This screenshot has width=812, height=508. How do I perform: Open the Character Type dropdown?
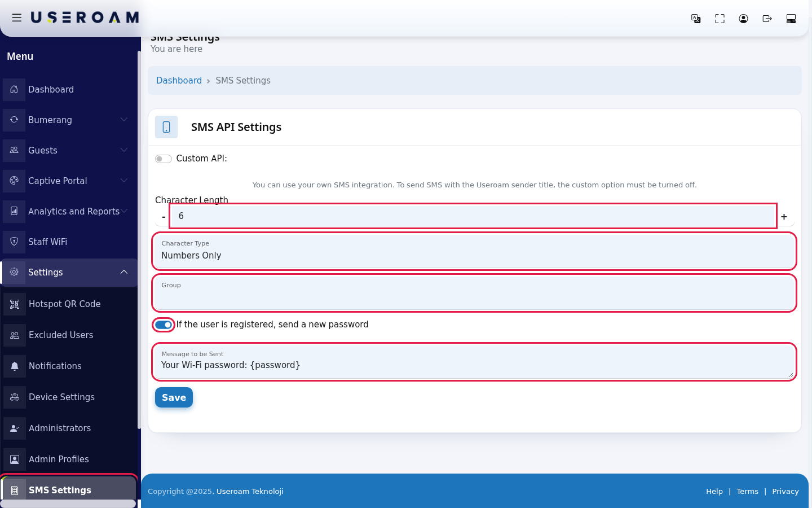474,251
